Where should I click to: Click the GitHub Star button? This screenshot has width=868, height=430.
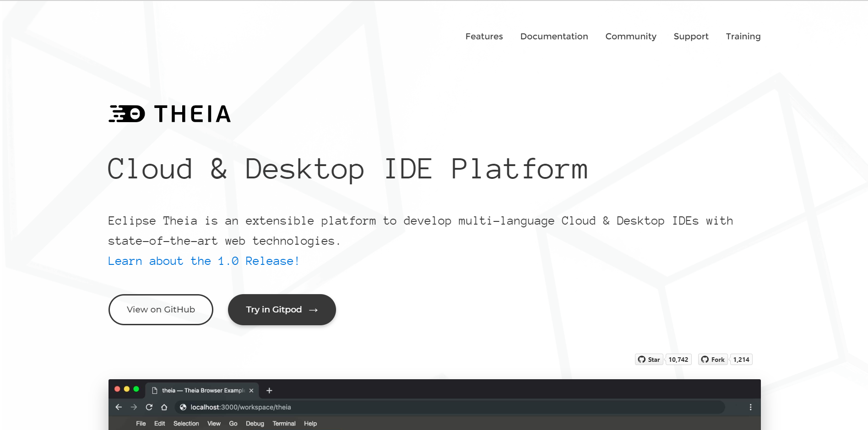tap(649, 360)
